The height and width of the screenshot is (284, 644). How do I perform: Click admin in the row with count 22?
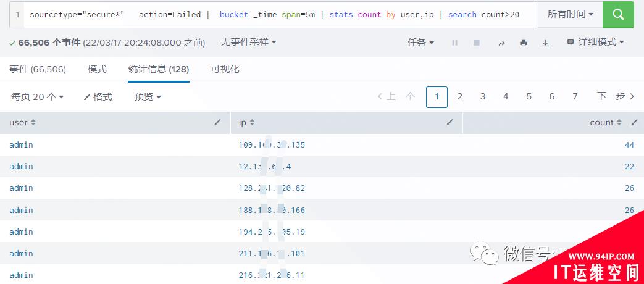tap(21, 167)
